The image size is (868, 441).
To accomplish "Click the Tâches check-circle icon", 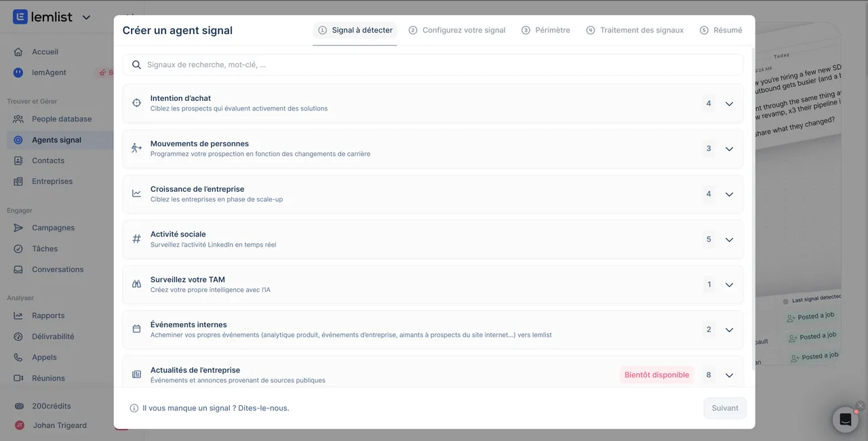I will (x=18, y=249).
